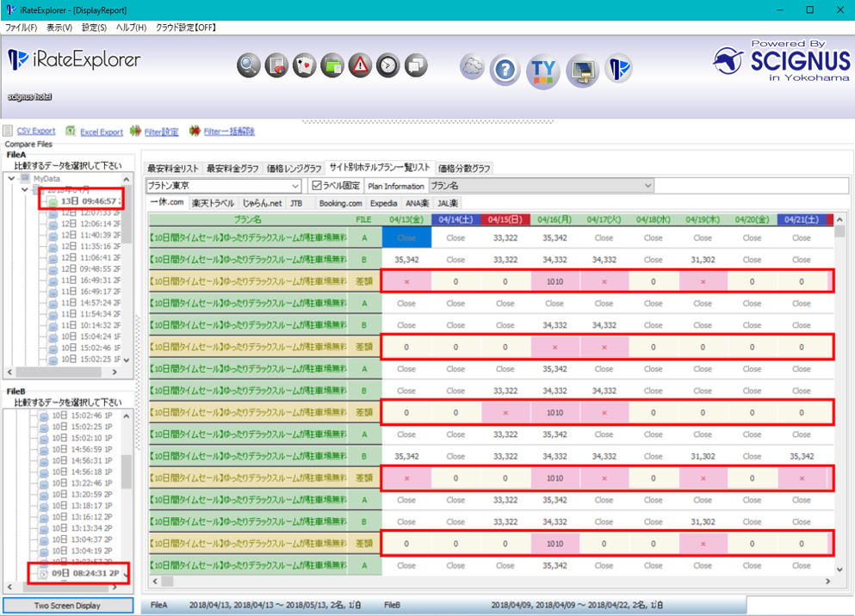Click the CSV Export link
The image size is (855, 616).
[x=36, y=132]
